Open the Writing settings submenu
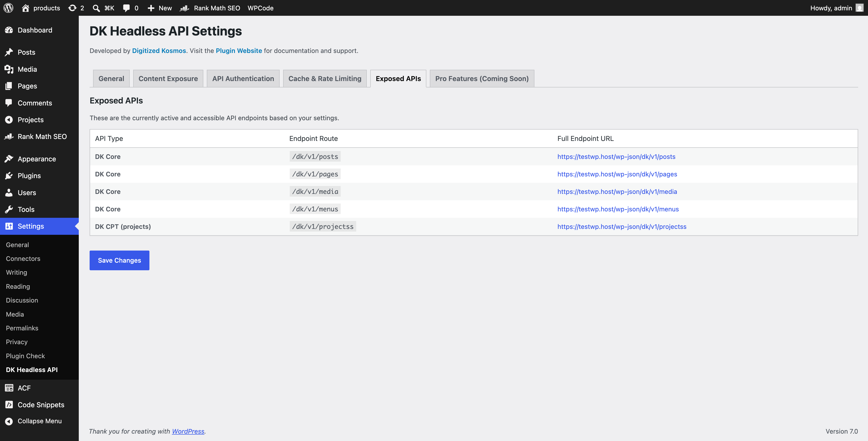868x441 pixels. coord(16,272)
